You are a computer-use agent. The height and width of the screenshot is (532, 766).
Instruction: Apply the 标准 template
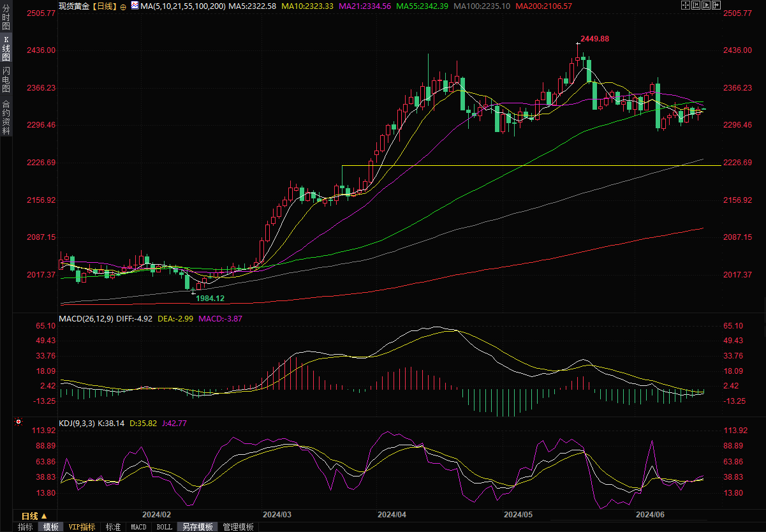[113, 527]
